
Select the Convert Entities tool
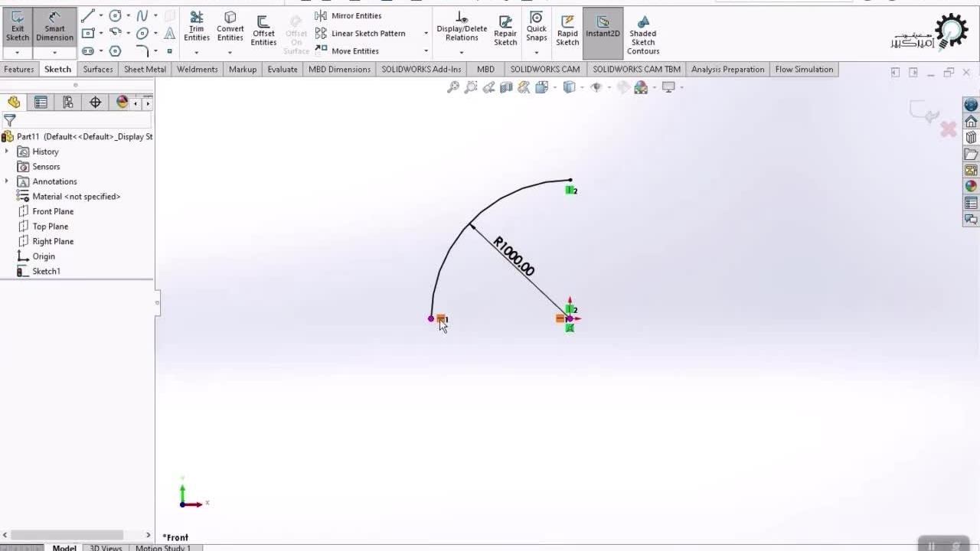(230, 28)
